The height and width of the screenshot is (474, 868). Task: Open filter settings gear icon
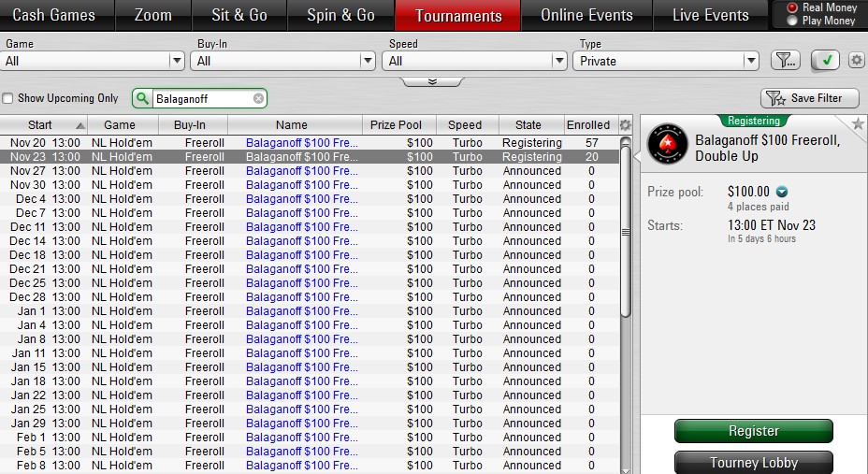[856, 61]
